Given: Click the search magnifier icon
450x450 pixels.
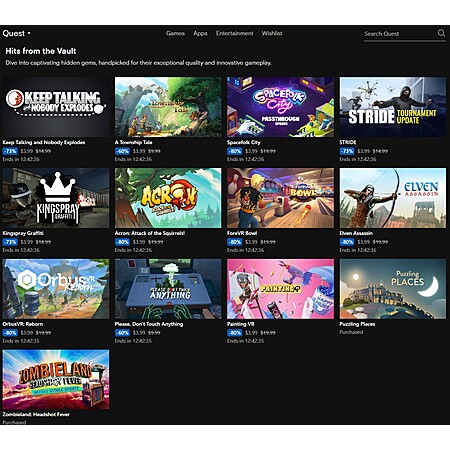Looking at the screenshot, I should 441,33.
